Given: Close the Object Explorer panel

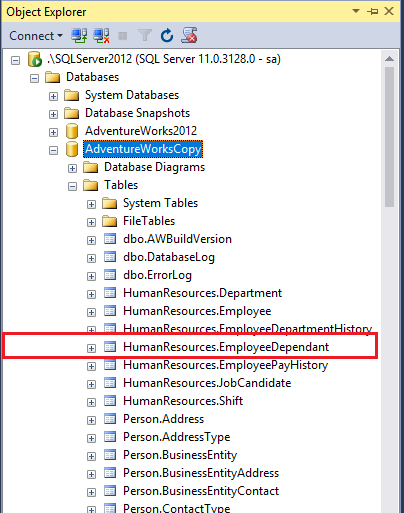Looking at the screenshot, I should tap(389, 11).
